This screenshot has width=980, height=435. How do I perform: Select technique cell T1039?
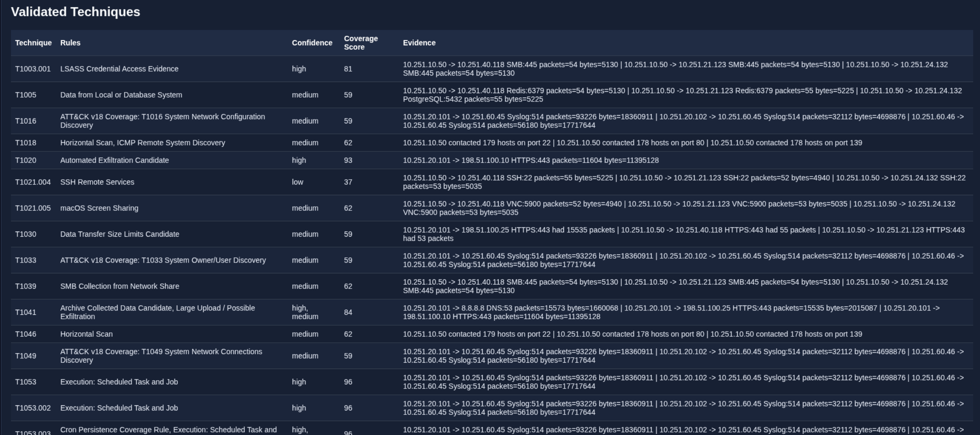point(26,286)
